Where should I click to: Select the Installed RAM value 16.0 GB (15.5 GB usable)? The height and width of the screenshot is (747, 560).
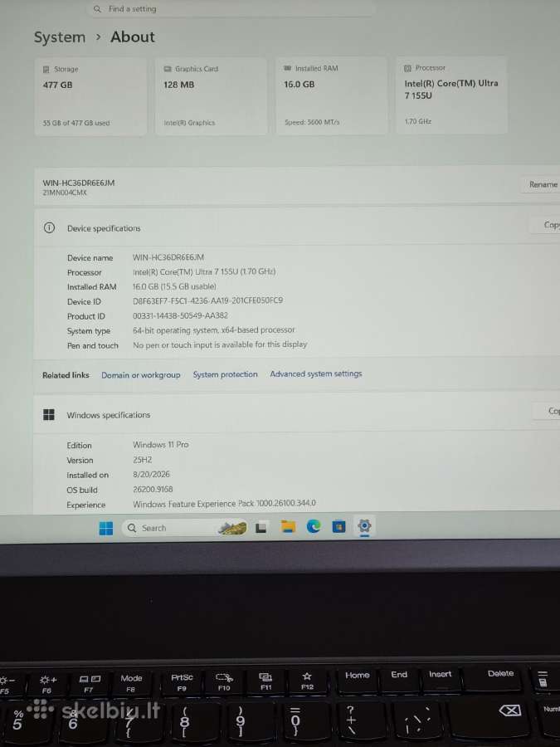tap(174, 286)
